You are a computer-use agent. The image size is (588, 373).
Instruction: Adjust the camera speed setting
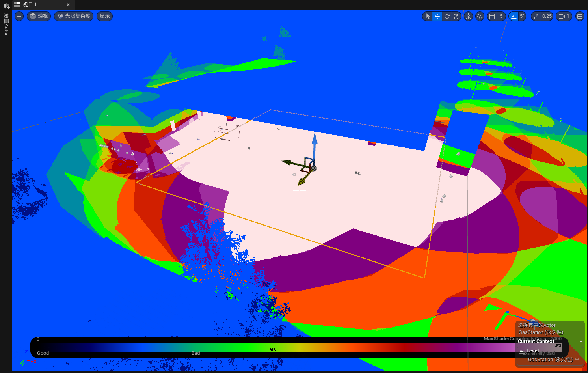pyautogui.click(x=564, y=16)
